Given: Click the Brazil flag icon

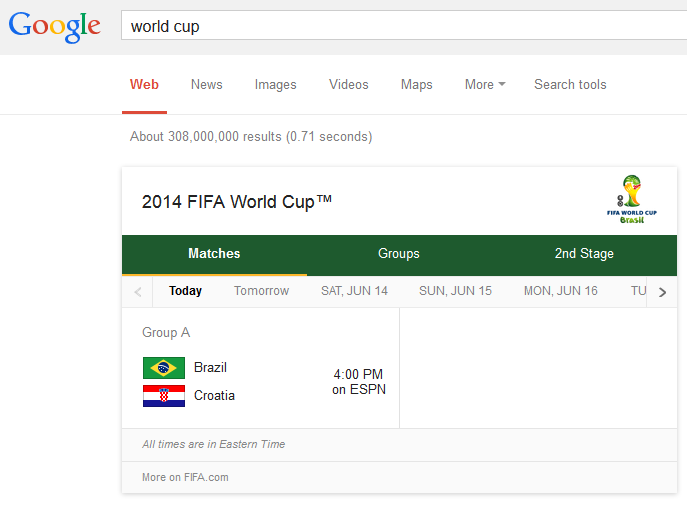Looking at the screenshot, I should [163, 368].
